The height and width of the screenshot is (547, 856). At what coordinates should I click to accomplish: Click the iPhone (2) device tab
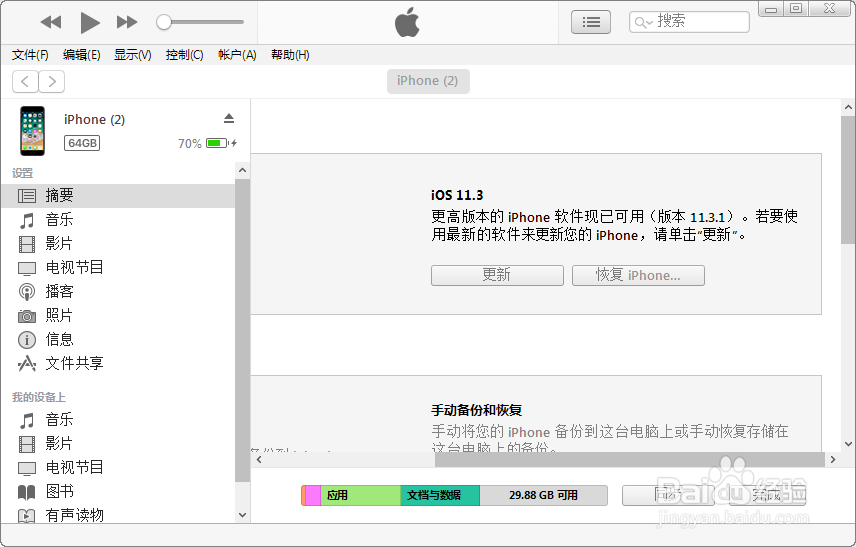(428, 81)
